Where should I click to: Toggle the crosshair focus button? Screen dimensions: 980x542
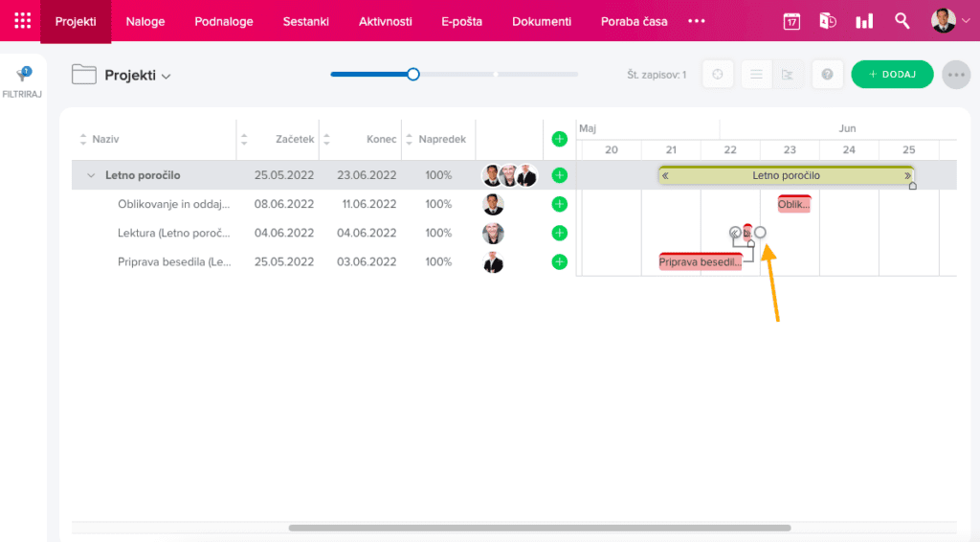point(718,75)
